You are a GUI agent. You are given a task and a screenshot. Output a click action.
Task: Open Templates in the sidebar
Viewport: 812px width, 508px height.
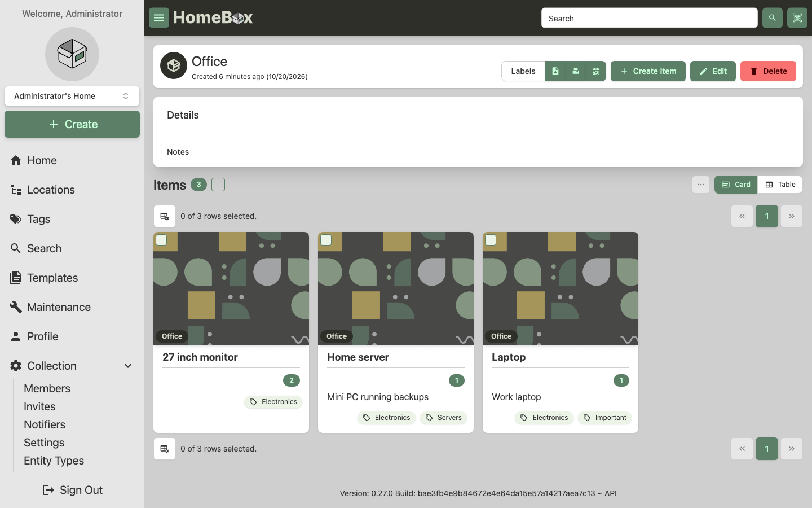click(72, 278)
